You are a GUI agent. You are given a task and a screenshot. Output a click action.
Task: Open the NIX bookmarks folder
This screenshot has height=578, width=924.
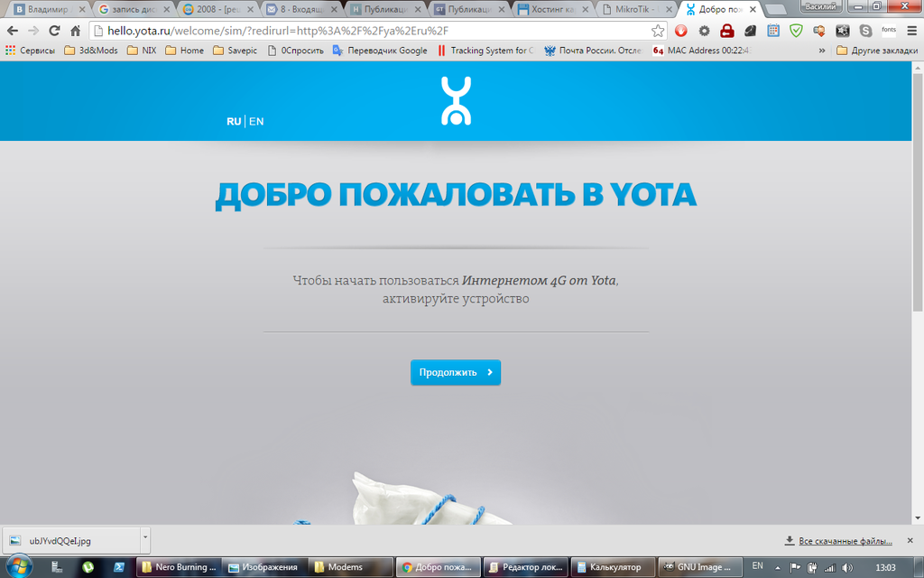pos(142,51)
